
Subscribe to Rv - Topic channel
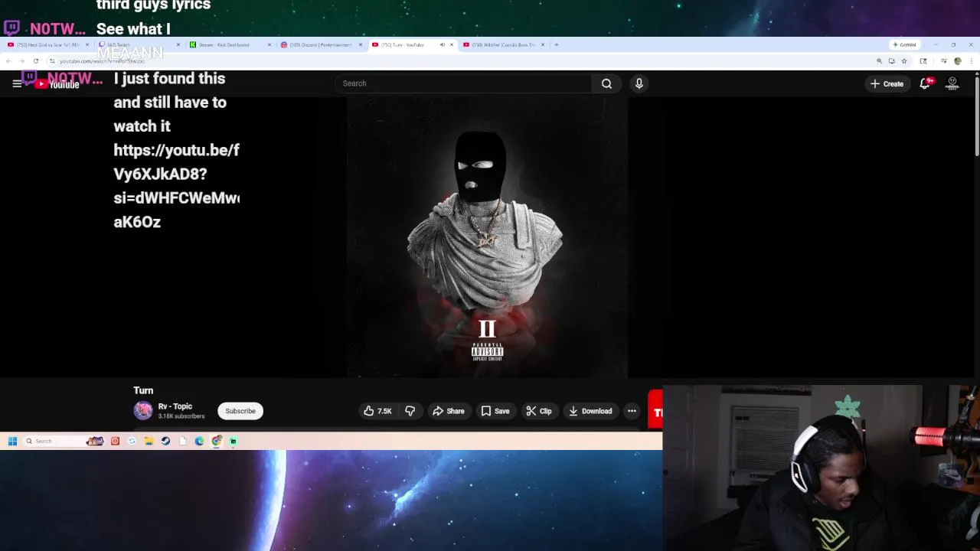240,411
